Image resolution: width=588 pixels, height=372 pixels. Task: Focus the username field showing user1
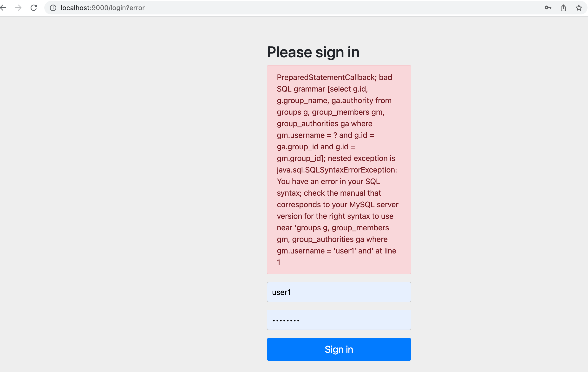click(x=339, y=292)
